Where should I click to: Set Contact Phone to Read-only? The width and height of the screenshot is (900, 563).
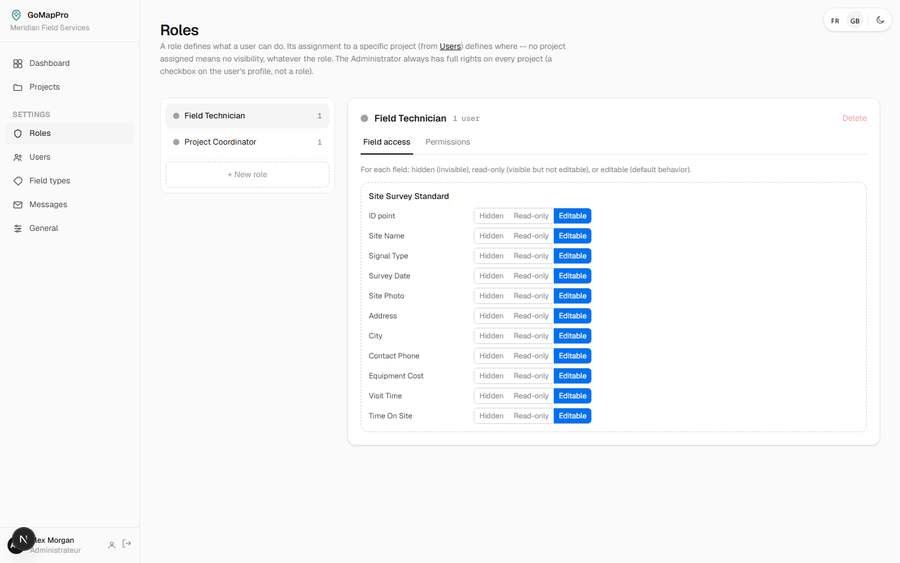[531, 356]
